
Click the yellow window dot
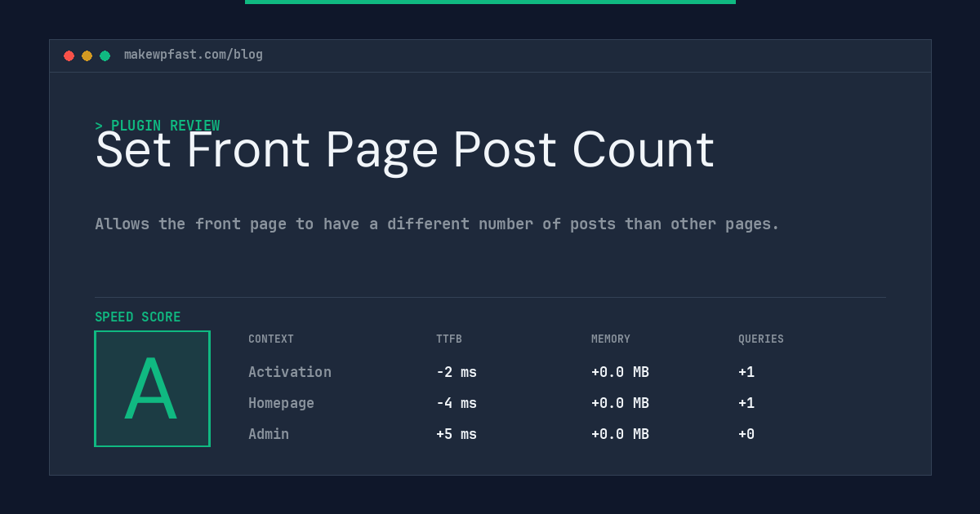pos(87,55)
